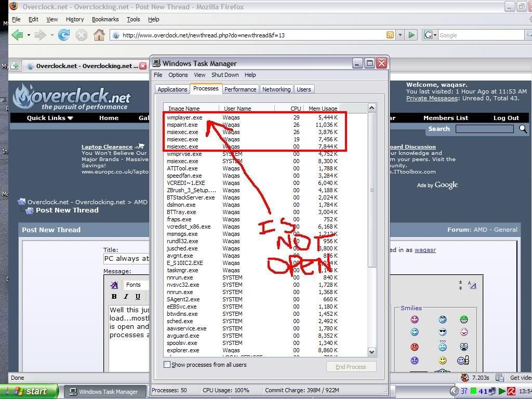
Task: Click red Avira icon in system tray
Action: [511, 392]
